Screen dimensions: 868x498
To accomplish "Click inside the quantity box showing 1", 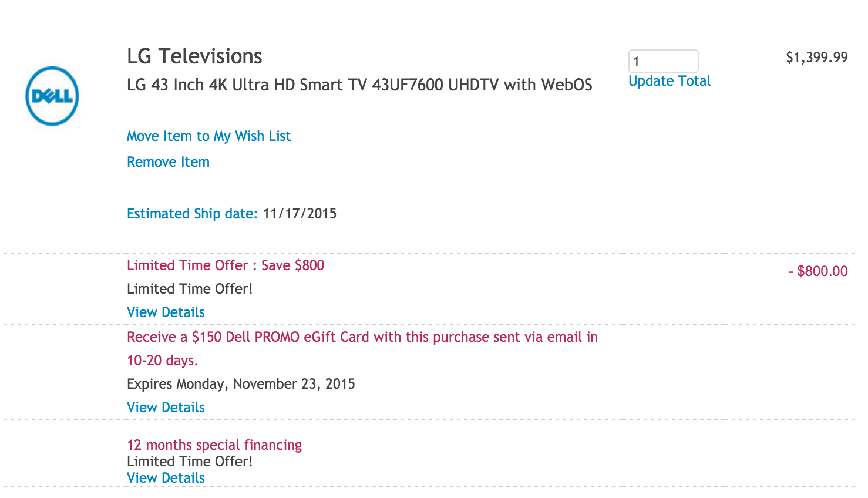I will tap(663, 60).
